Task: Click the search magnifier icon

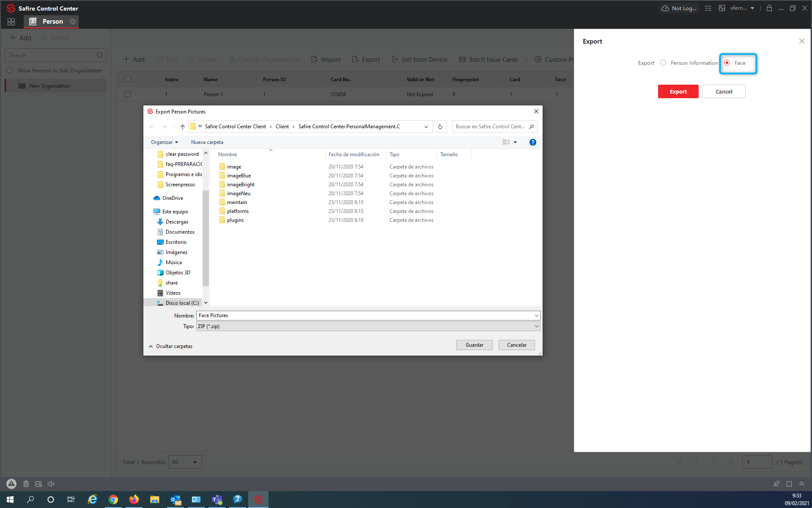Action: click(x=100, y=55)
